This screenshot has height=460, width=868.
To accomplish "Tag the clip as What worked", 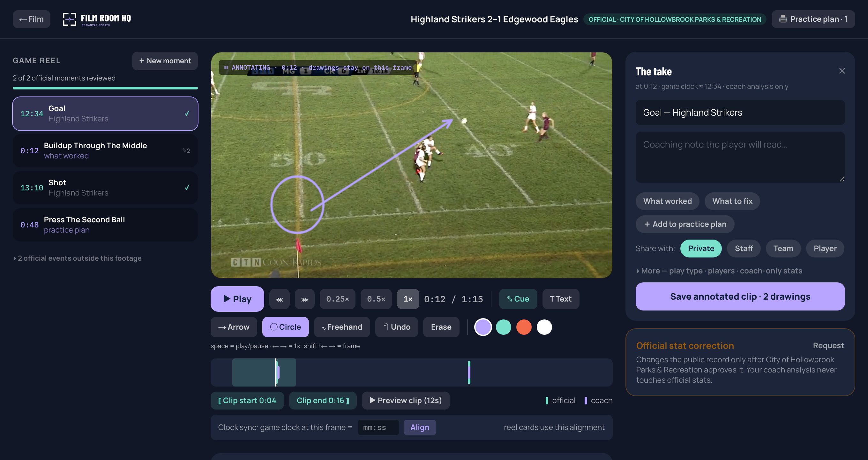I will [667, 201].
